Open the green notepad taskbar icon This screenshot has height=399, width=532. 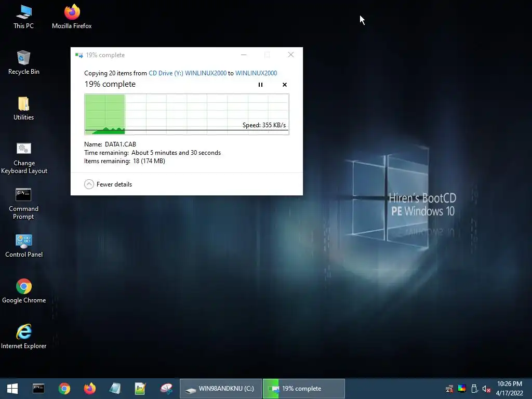pos(140,389)
